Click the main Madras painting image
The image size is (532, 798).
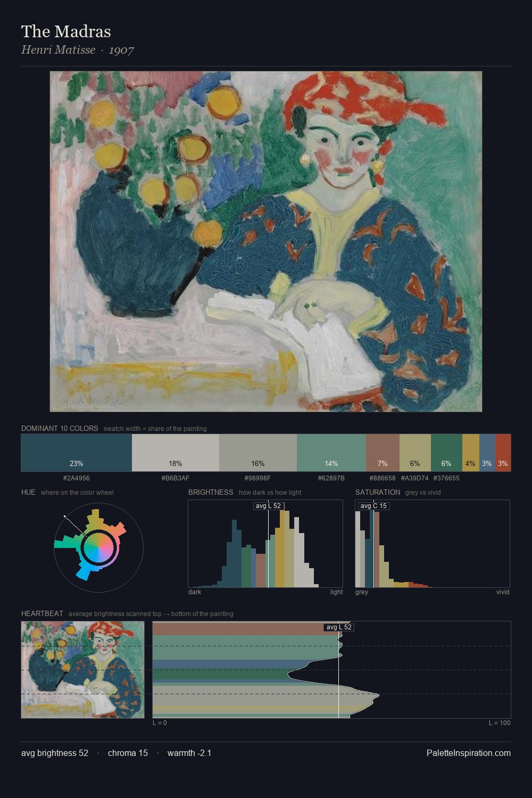[266, 242]
